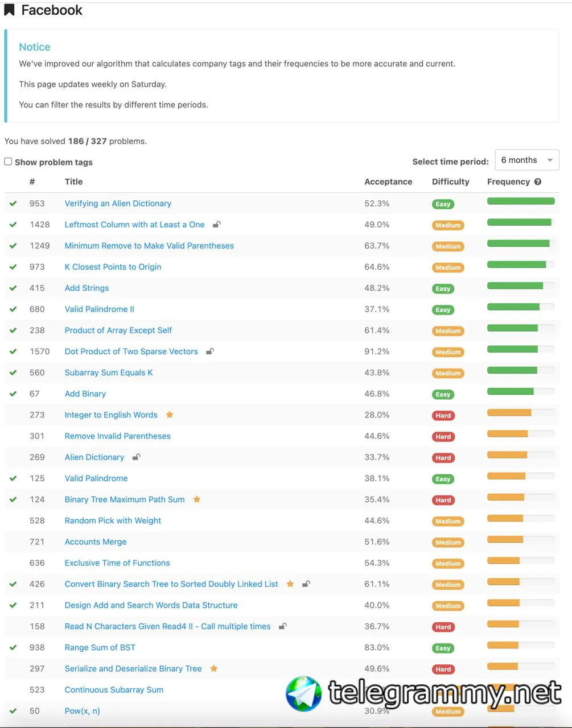Click the Frequency help question mark icon

pos(538,182)
